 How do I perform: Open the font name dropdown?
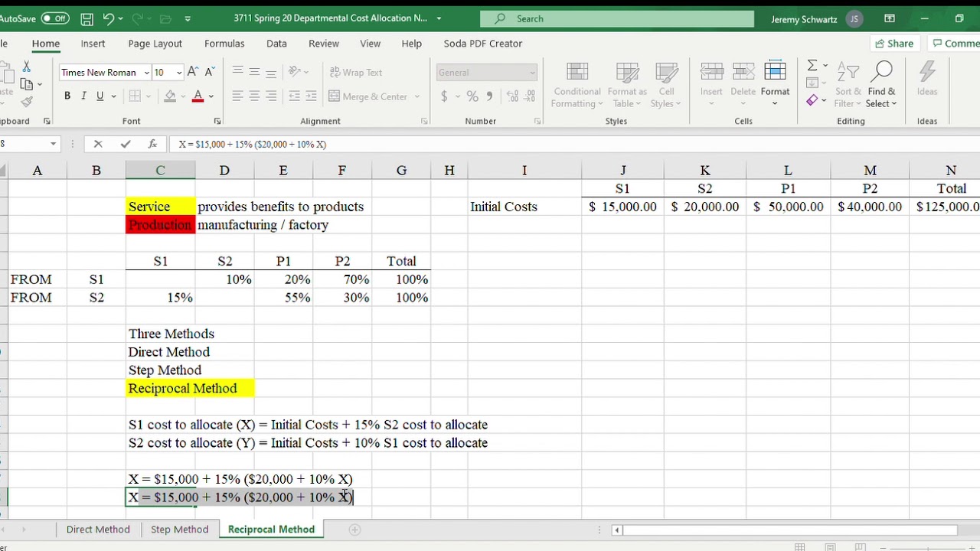coord(146,73)
